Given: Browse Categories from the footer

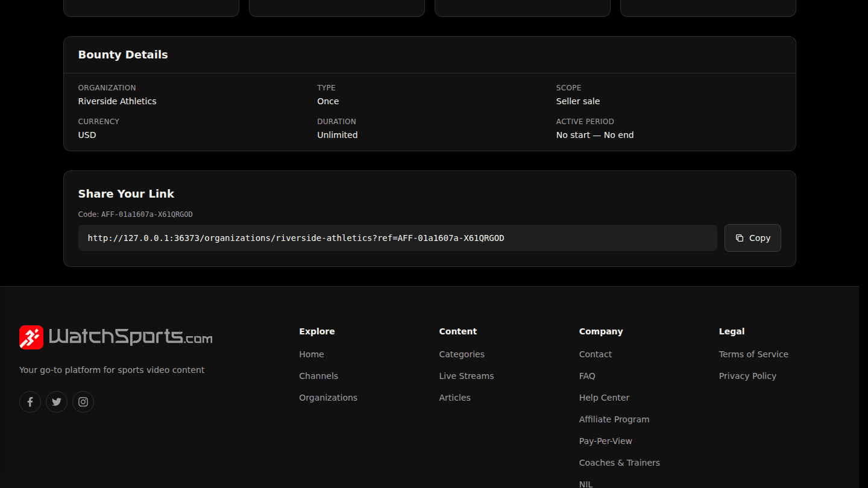Looking at the screenshot, I should click(462, 354).
